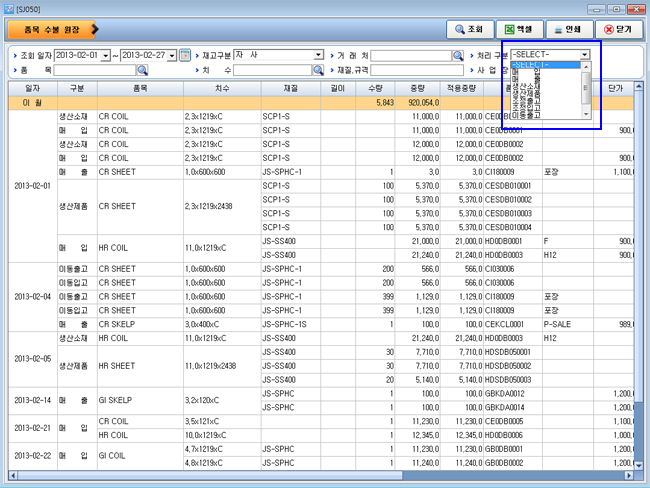Click the 조회 search button
This screenshot has height=488, width=650.
[470, 29]
